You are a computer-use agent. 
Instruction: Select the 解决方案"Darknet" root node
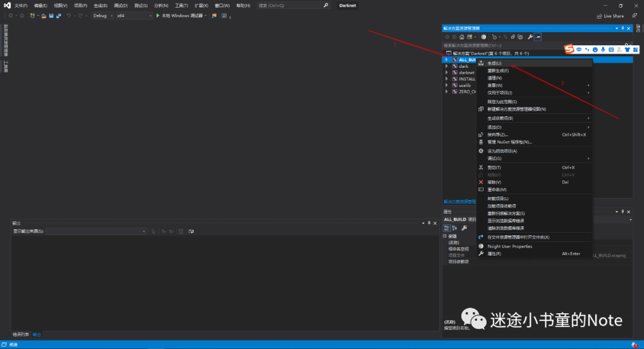click(490, 54)
